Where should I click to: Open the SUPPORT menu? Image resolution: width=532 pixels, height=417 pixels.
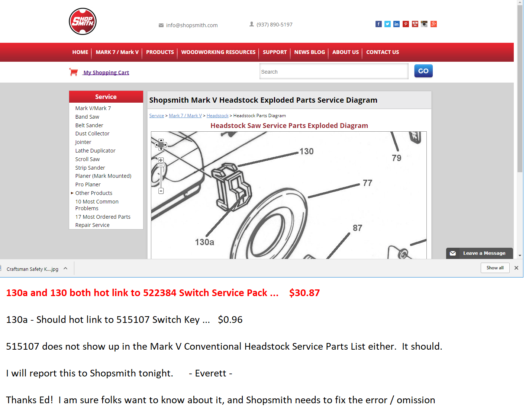click(x=275, y=52)
